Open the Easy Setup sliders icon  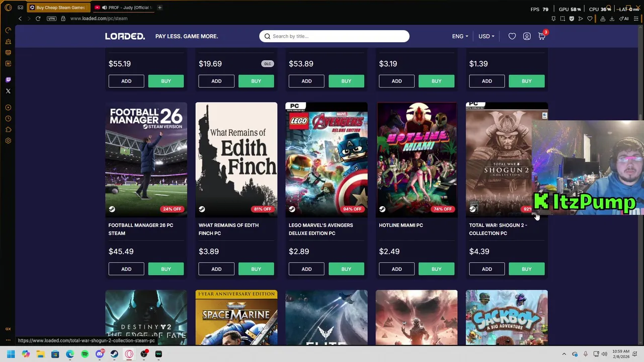(636, 19)
